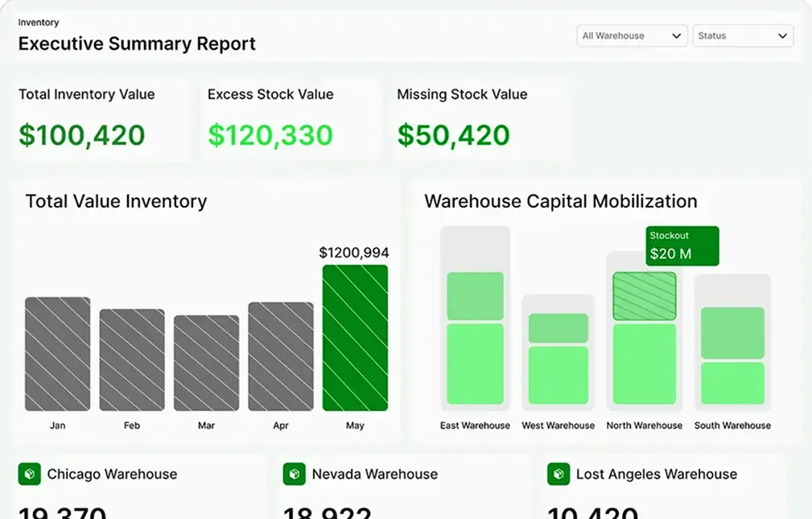Open the All Warehouse dropdown
This screenshot has width=812, height=519.
632,36
